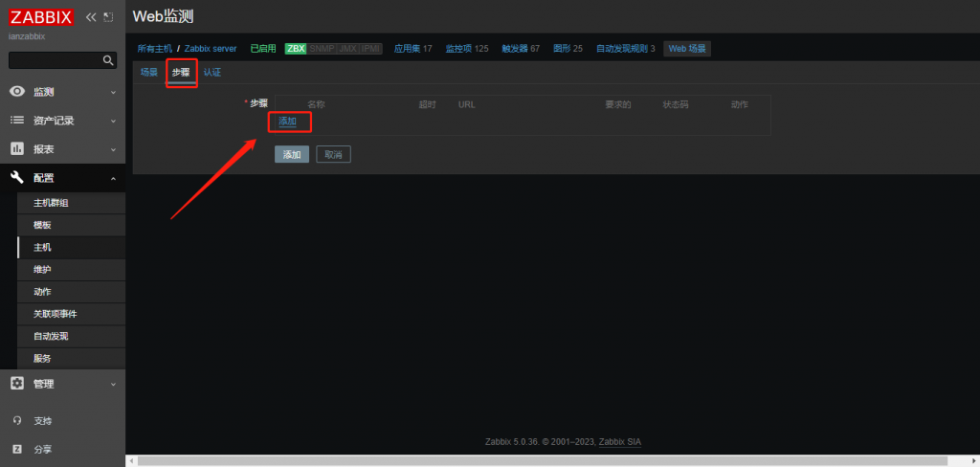The height and width of the screenshot is (467, 980).
Task: Click the headset icon next to 支持
Action: pyautogui.click(x=17, y=421)
